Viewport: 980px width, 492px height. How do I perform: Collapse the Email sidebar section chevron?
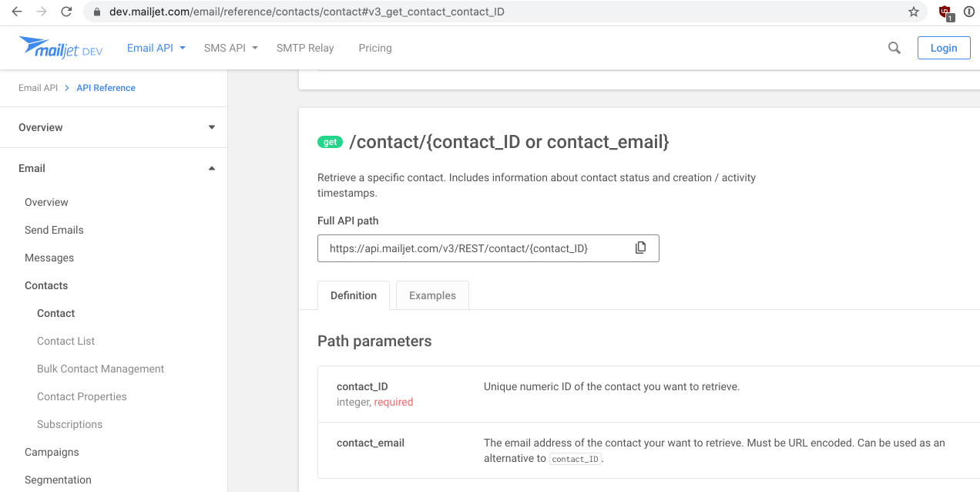[x=211, y=167]
